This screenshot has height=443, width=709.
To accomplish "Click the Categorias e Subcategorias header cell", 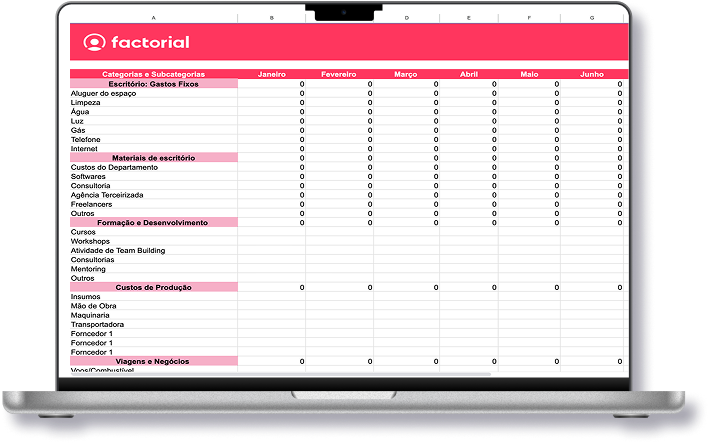I will [153, 74].
